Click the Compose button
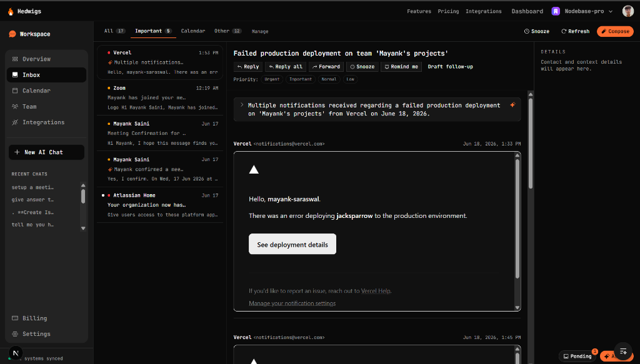640x364 pixels. (615, 31)
